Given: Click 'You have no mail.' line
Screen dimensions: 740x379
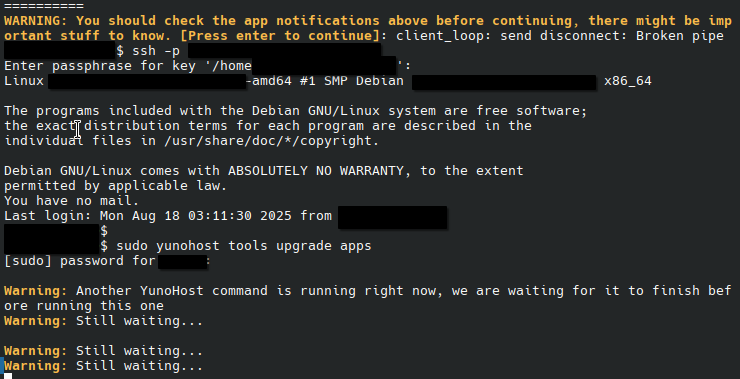Looking at the screenshot, I should coord(72,201).
